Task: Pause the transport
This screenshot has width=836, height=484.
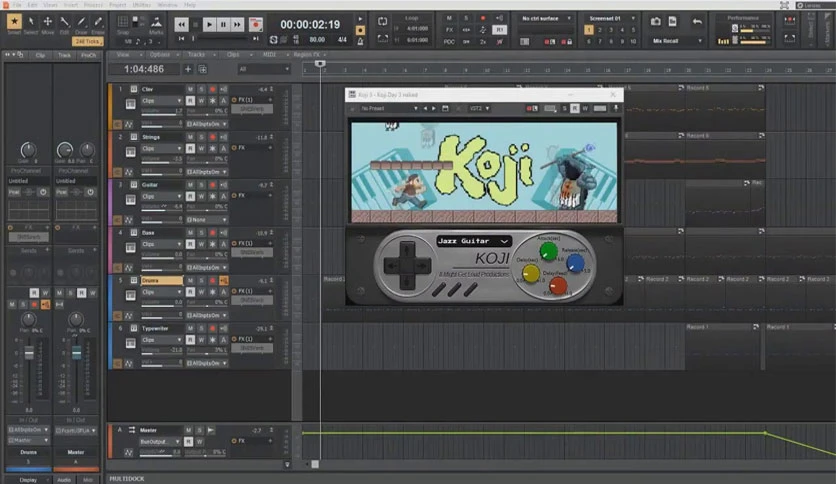Action: [223, 25]
